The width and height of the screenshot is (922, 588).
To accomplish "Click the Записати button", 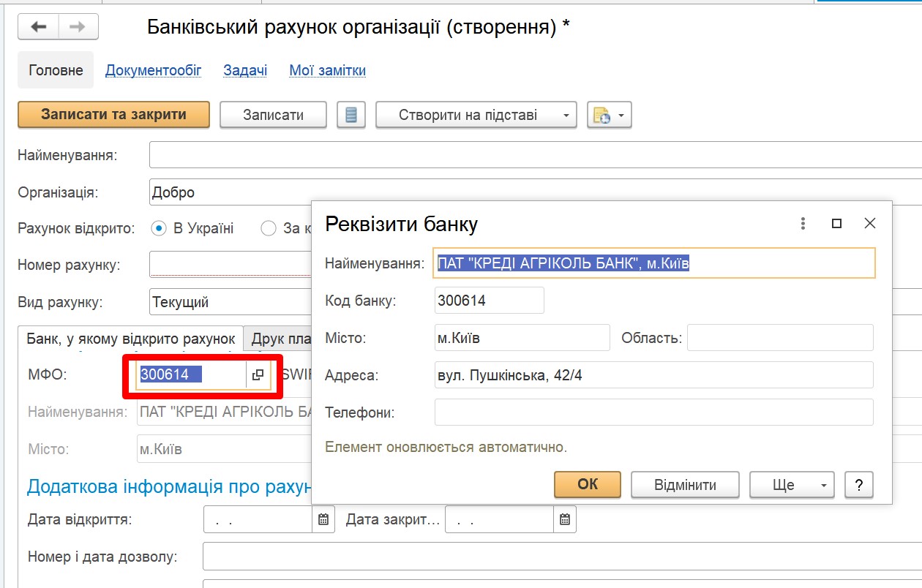I will 273,115.
